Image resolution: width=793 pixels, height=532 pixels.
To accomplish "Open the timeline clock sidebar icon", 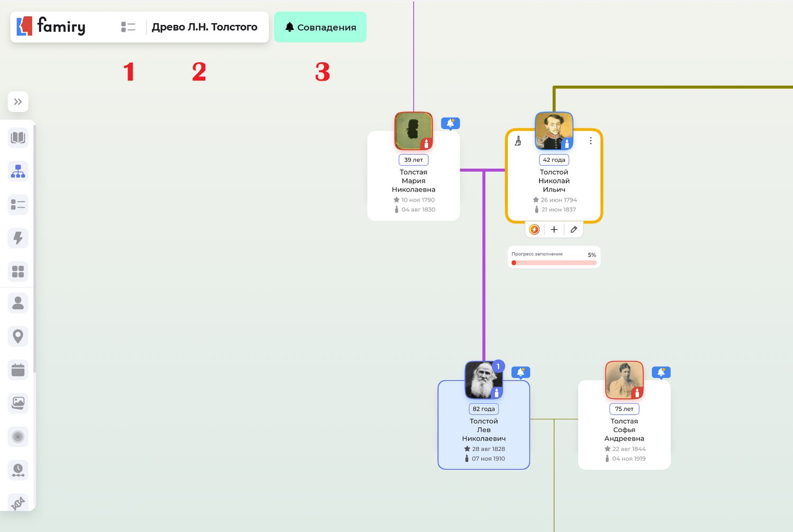I will pyautogui.click(x=18, y=470).
